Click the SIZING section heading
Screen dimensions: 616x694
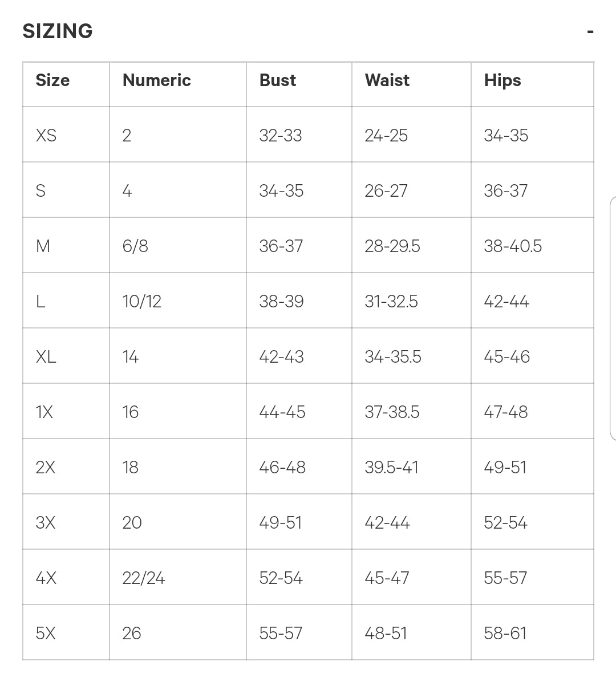(58, 31)
